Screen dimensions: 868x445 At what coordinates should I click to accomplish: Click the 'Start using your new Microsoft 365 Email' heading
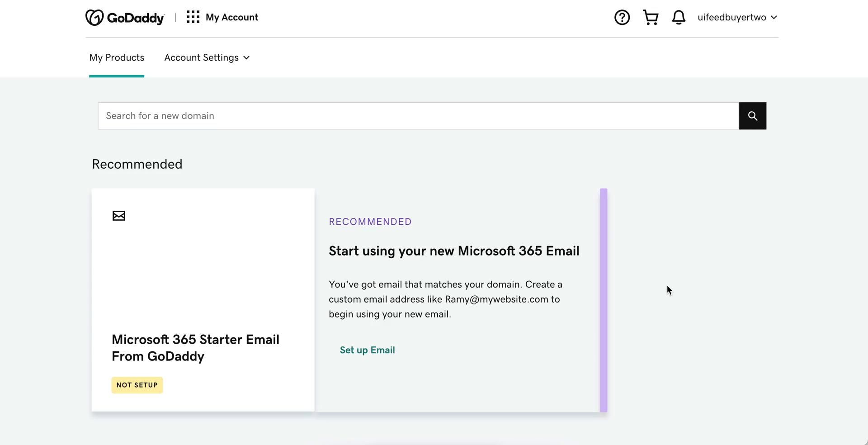(454, 251)
